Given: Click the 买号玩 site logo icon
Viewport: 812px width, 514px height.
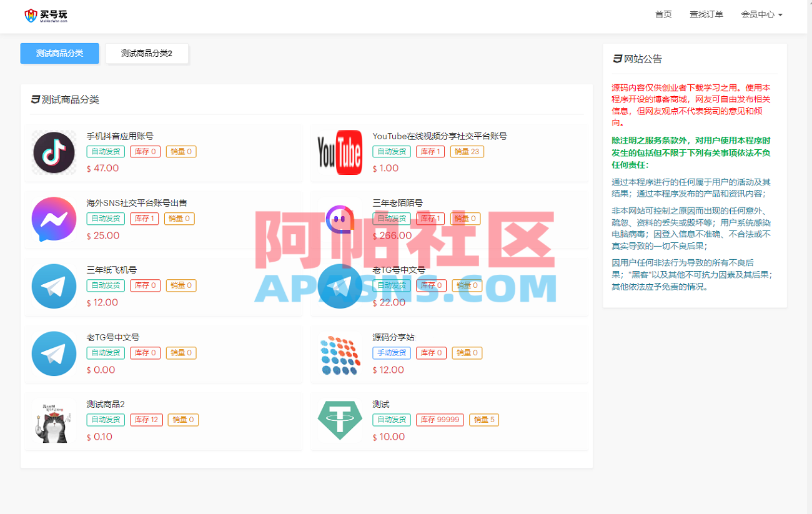Looking at the screenshot, I should point(29,16).
